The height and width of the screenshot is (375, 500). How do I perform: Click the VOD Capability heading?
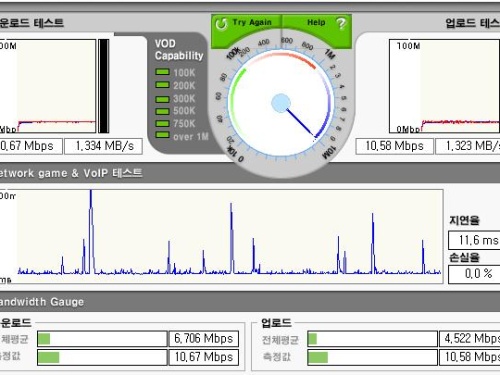(179, 50)
